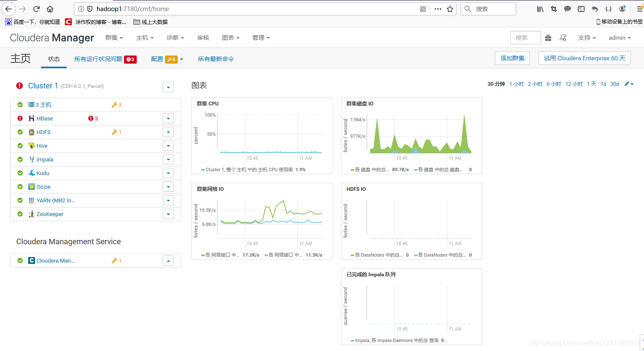The width and height of the screenshot is (644, 351).
Task: Open the 审核 menu item
Action: 203,38
